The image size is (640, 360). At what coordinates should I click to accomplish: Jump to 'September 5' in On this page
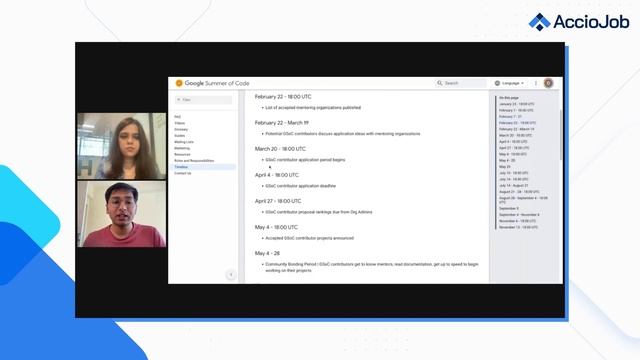tap(509, 208)
